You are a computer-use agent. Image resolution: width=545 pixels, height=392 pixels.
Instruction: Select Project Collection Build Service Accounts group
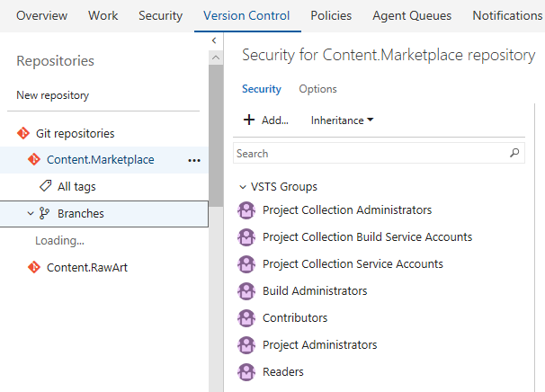pos(367,237)
